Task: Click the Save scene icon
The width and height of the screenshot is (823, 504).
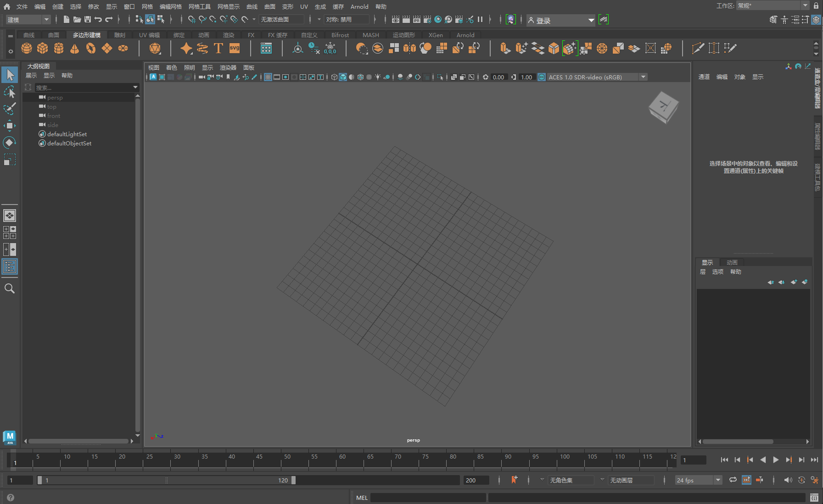Action: tap(88, 19)
